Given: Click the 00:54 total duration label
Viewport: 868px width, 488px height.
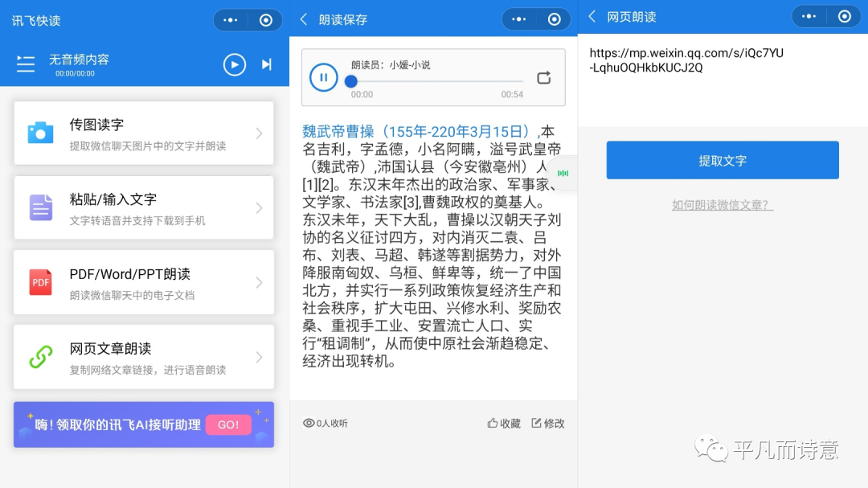Looking at the screenshot, I should point(512,95).
